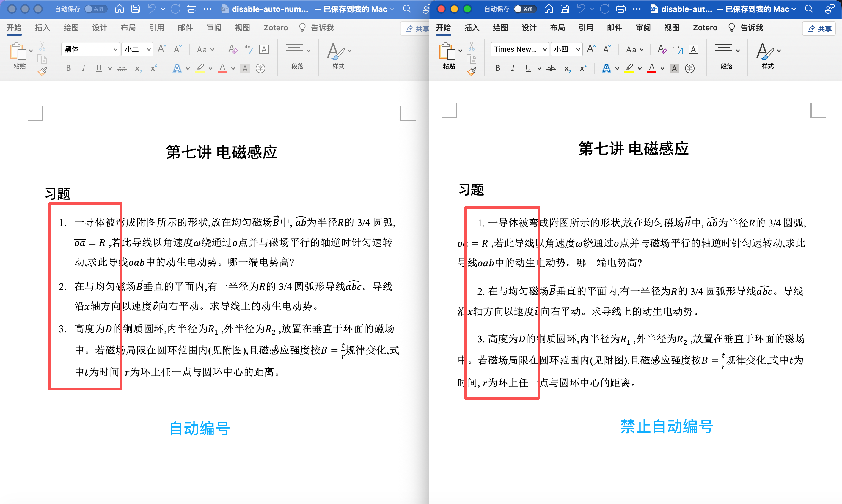Open the search magnifier in right window title bar
This screenshot has height=504, width=842.
coord(809,9)
